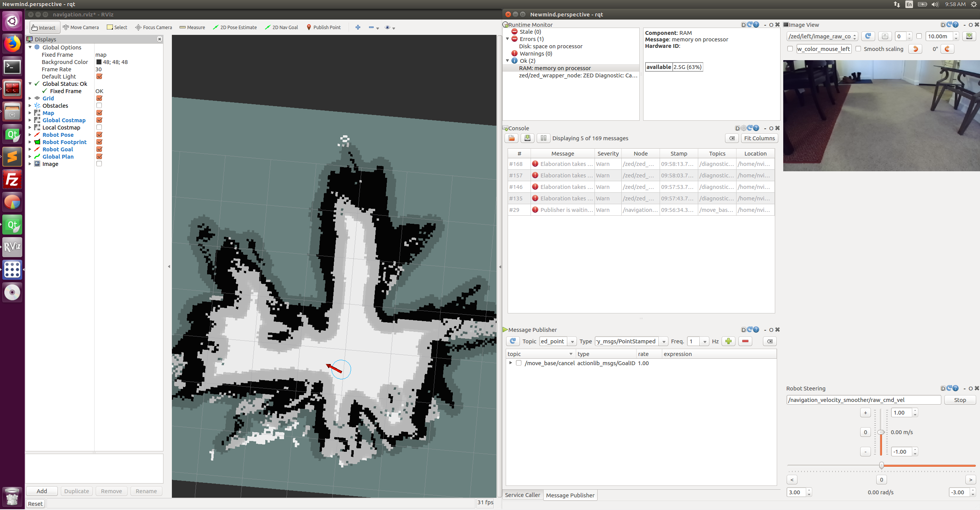Refresh Image View topic list
The image size is (980, 510).
pyautogui.click(x=868, y=36)
